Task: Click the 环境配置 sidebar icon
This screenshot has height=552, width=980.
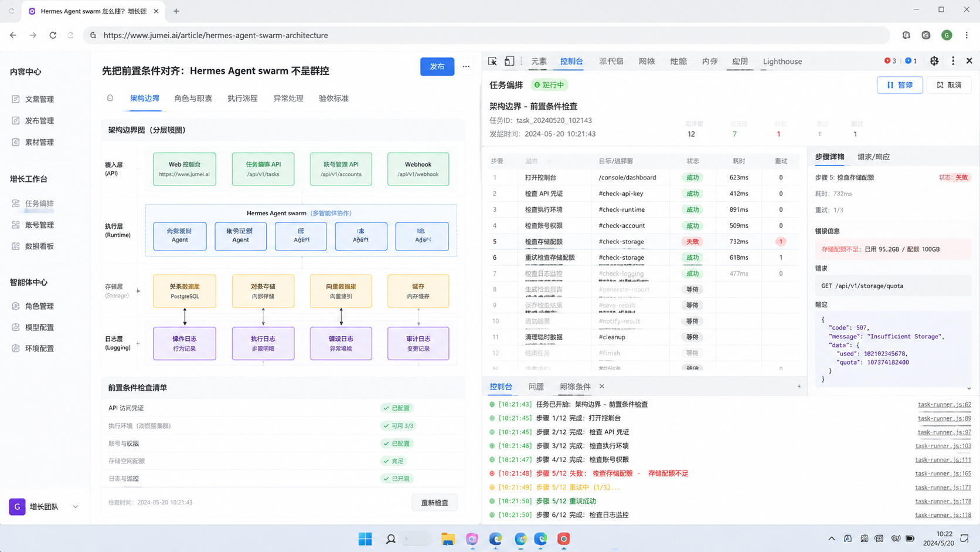Action: click(16, 348)
